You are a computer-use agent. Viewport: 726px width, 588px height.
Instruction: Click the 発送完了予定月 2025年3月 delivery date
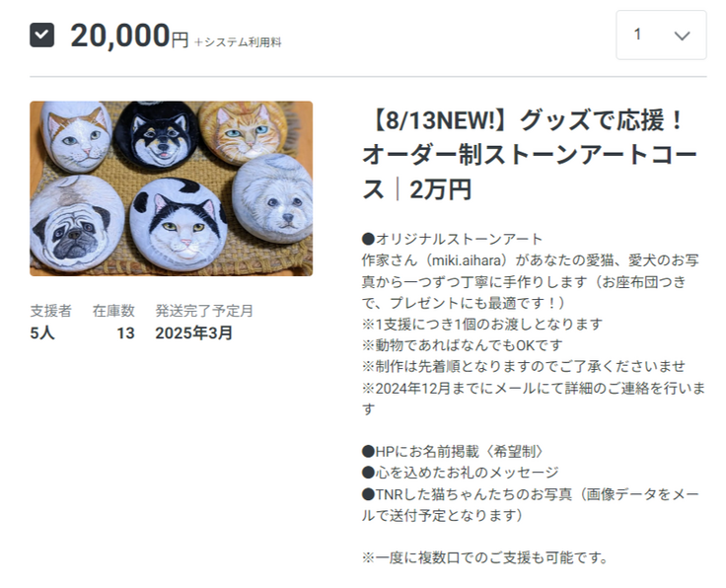coord(204,322)
